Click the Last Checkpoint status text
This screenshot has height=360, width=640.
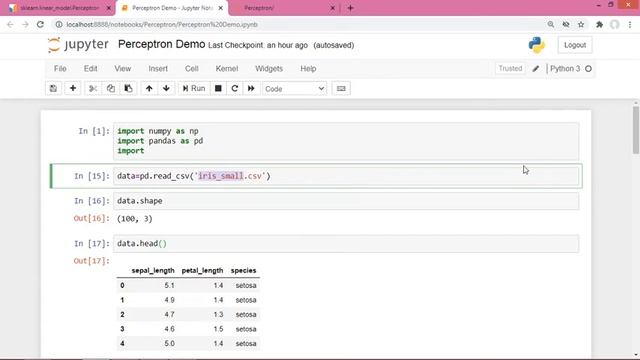click(258, 45)
